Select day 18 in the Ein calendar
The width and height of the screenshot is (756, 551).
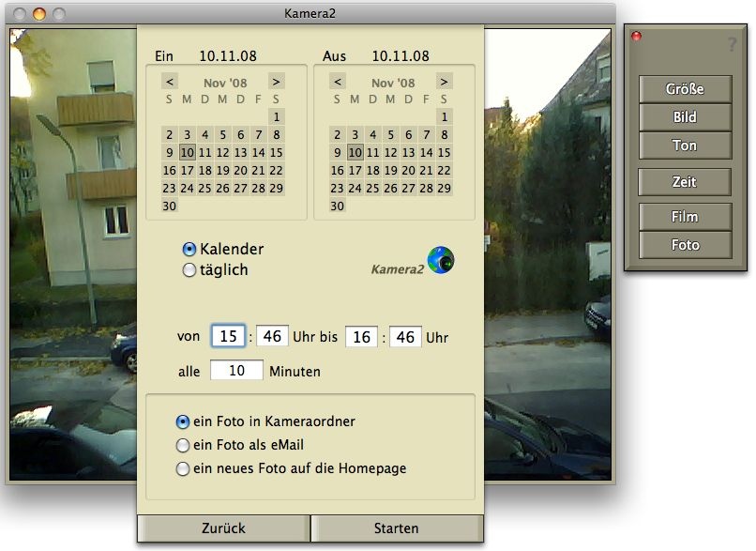tap(204, 170)
